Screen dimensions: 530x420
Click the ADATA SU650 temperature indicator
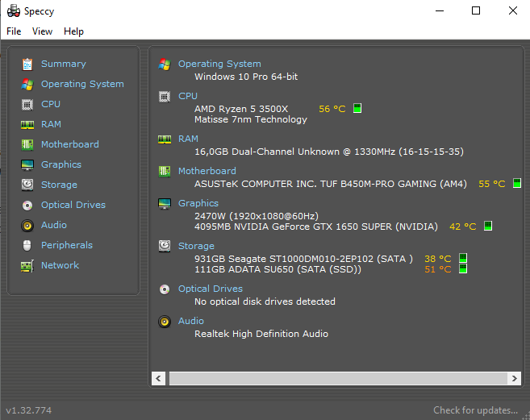(463, 269)
